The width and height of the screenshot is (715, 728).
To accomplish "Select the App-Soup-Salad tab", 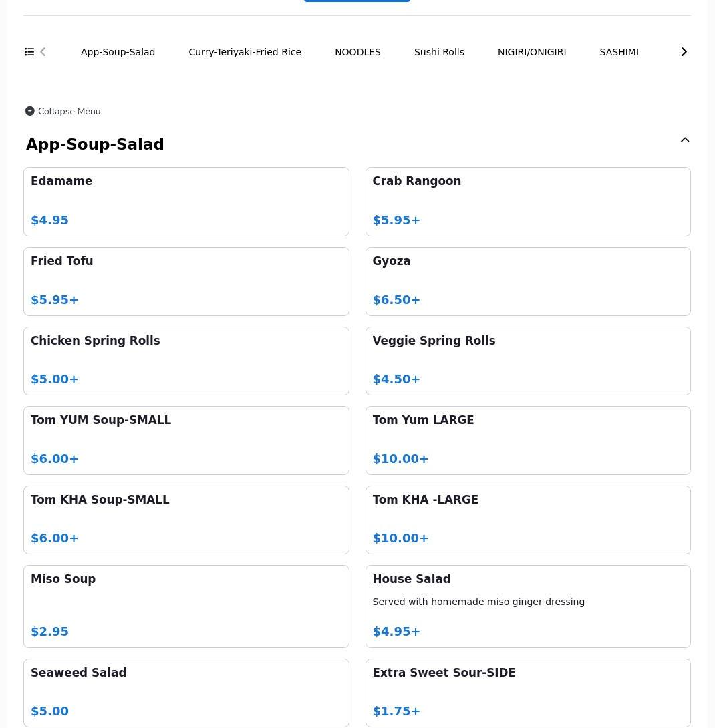I will pyautogui.click(x=118, y=52).
